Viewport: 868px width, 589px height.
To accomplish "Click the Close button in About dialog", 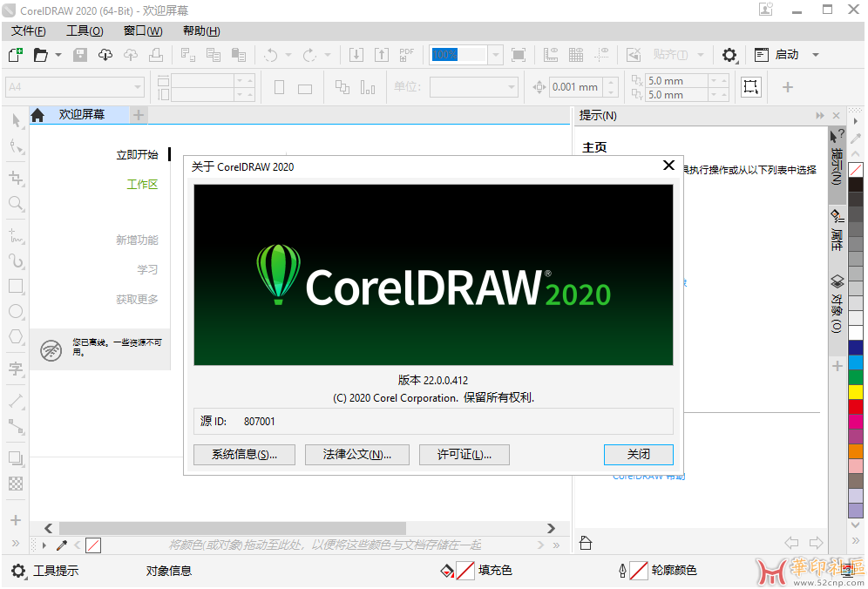I will (x=638, y=455).
